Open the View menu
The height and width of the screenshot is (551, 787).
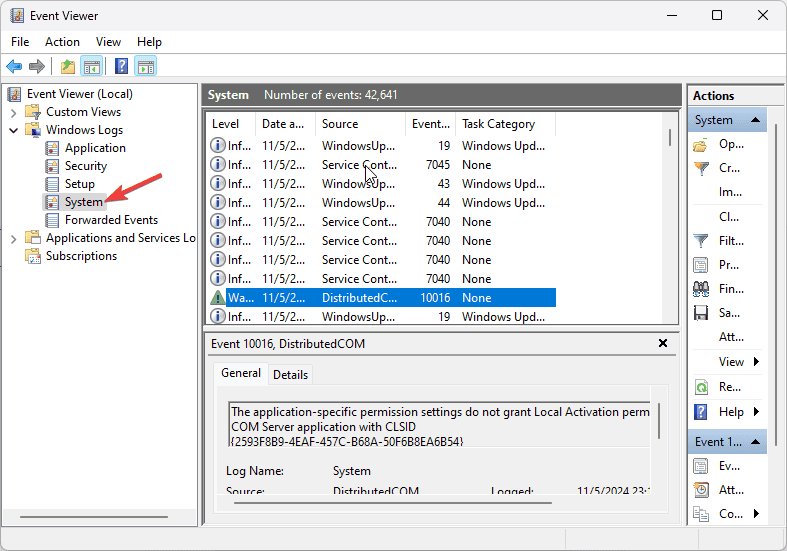point(108,42)
